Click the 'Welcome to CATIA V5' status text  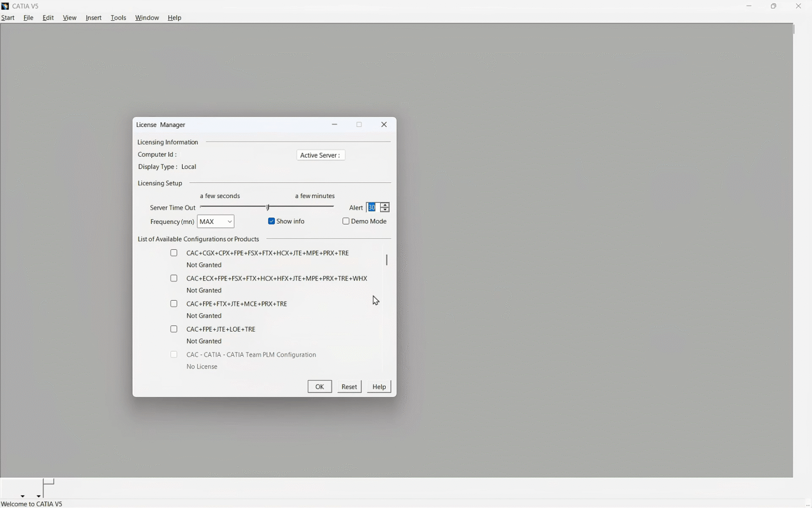pos(32,504)
